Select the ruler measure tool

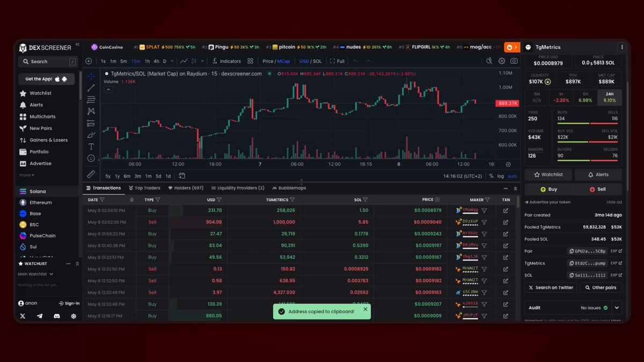point(91,174)
